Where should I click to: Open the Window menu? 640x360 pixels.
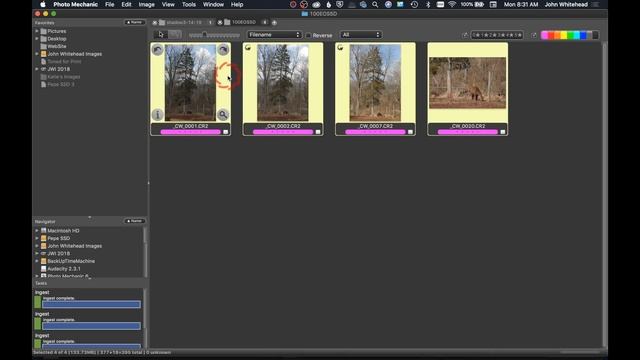tap(213, 4)
